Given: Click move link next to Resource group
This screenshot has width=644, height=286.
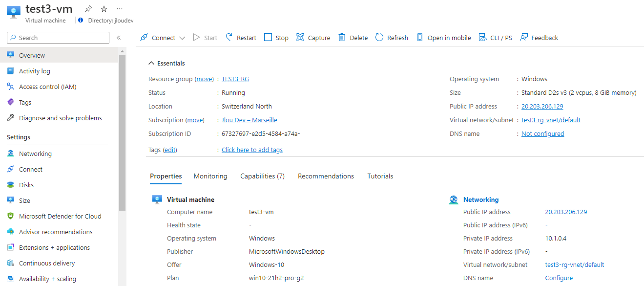Looking at the screenshot, I should click(205, 79).
